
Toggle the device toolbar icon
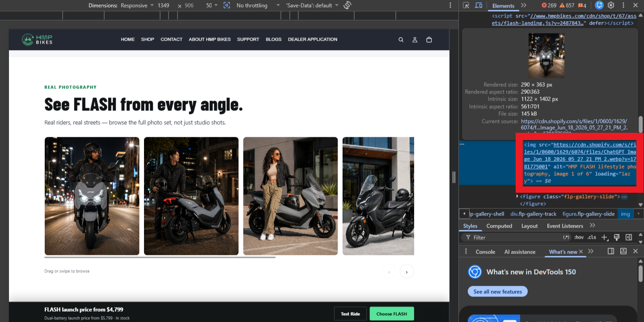479,5
